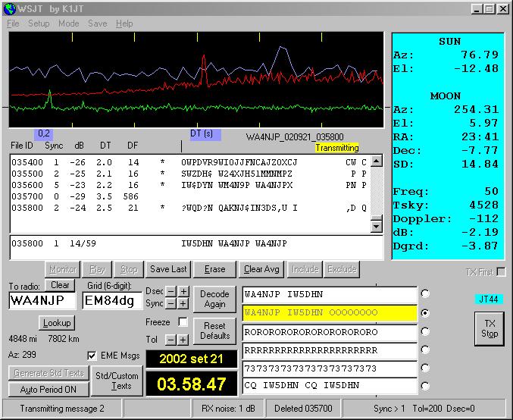The width and height of the screenshot is (513, 420).
Task: Select radio button for first message WA4NJP IW5DHN
Action: pos(426,293)
